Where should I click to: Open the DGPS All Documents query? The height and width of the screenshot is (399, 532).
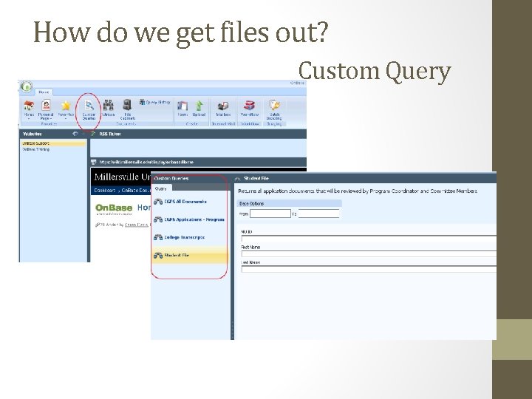(185, 202)
